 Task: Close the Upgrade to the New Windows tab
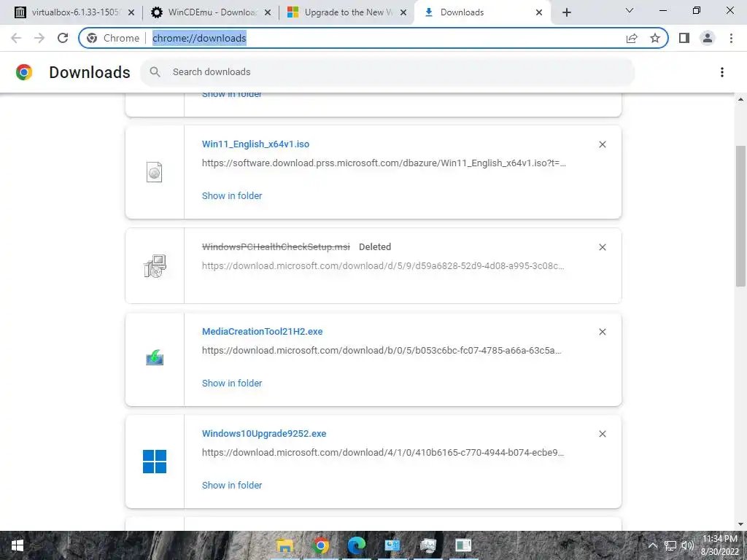point(403,12)
